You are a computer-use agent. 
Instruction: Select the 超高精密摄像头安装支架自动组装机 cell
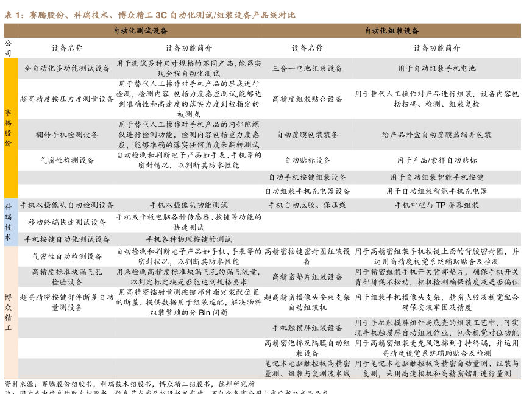(x=307, y=302)
